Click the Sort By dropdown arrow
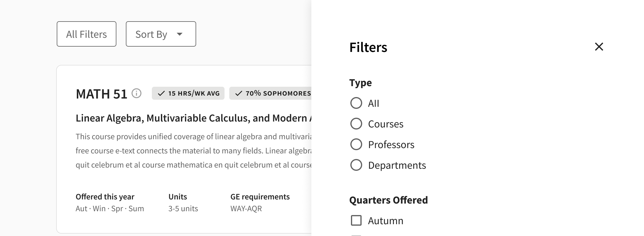 179,34
